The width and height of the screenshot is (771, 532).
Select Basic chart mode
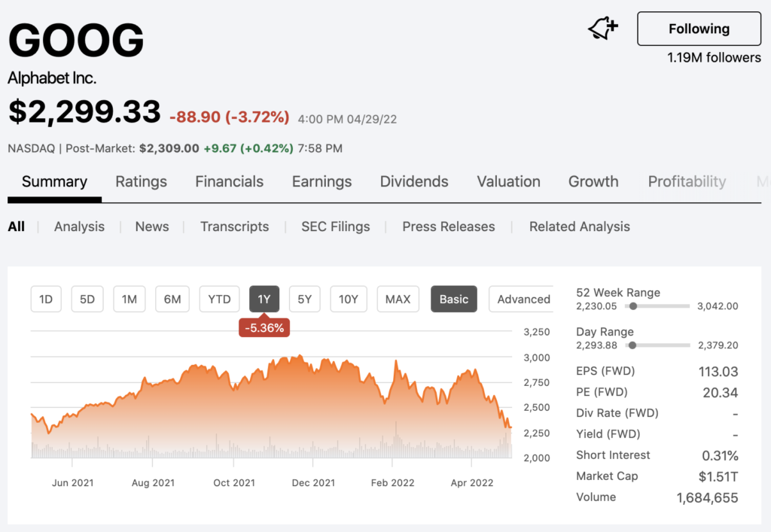click(454, 299)
